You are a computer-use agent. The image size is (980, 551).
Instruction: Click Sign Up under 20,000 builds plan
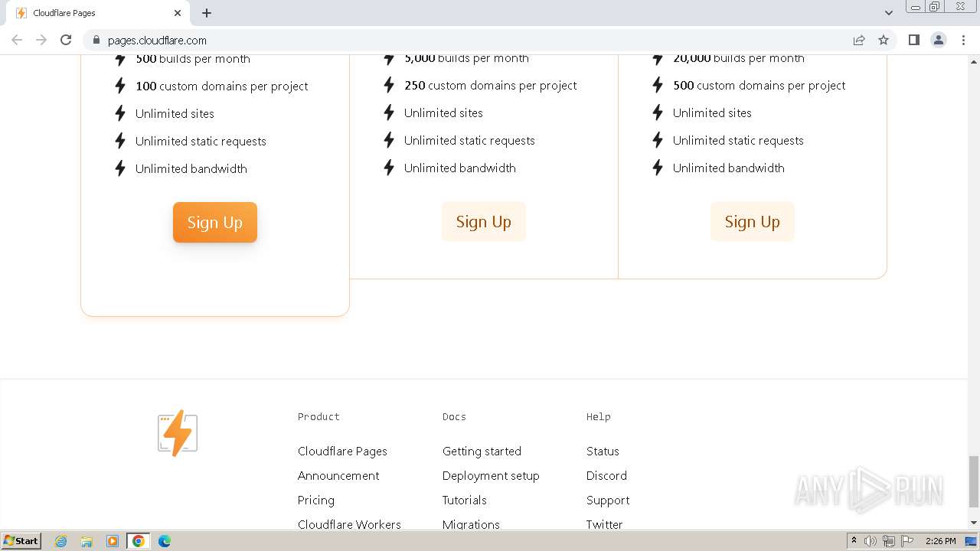753,221
